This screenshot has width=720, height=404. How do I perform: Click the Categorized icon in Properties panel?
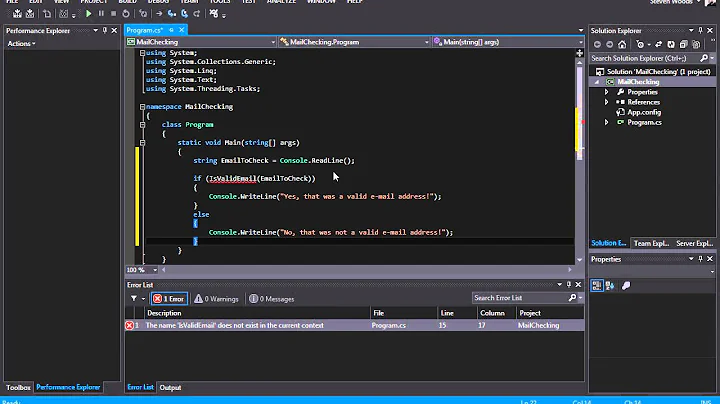(x=597, y=286)
